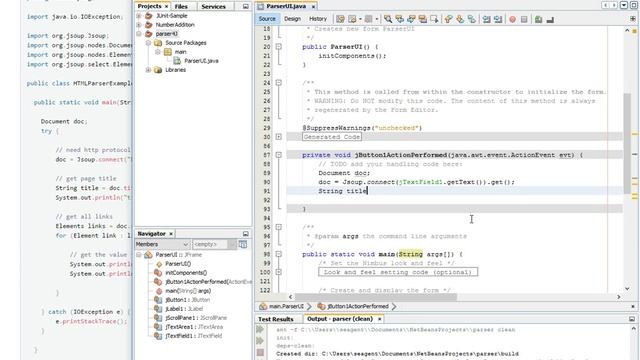Click second re-run icon in Output panel
640x360 pixels.
(260, 341)
